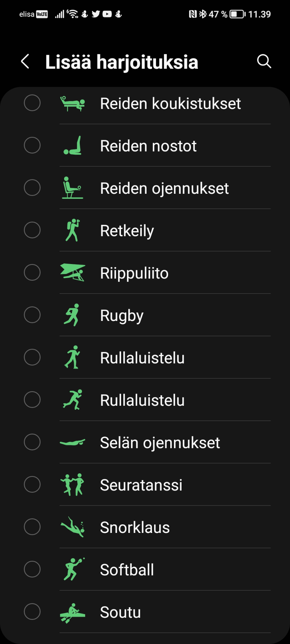Tap the snorkeling diver icon
This screenshot has width=290, height=644.
[x=72, y=527]
